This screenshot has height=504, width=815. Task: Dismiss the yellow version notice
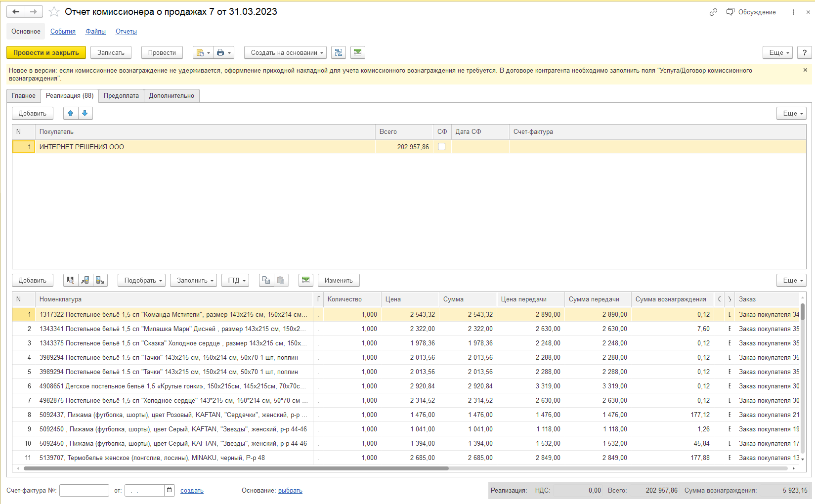point(805,70)
